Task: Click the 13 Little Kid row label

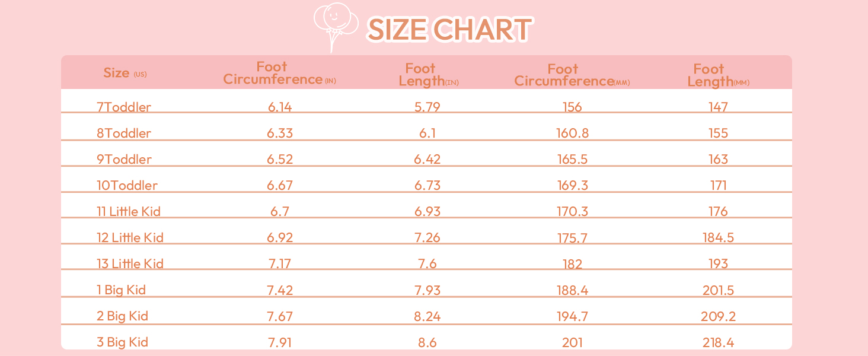Action: pos(130,264)
